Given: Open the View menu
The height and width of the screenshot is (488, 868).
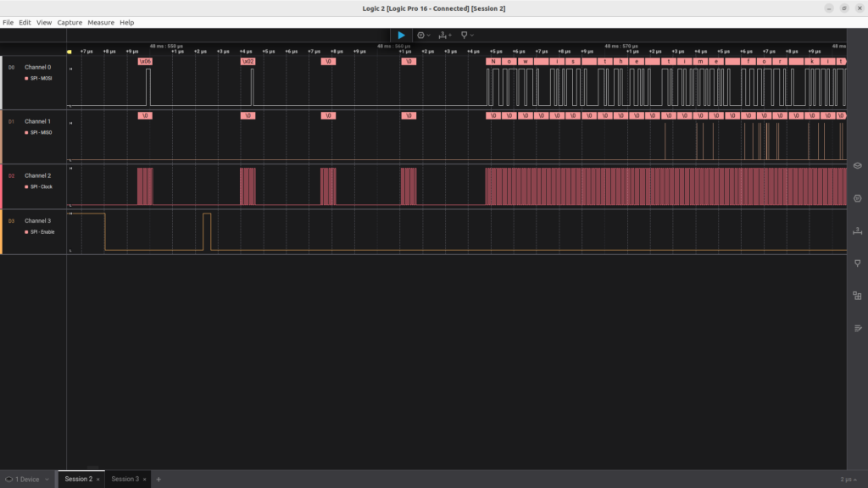Looking at the screenshot, I should (44, 23).
